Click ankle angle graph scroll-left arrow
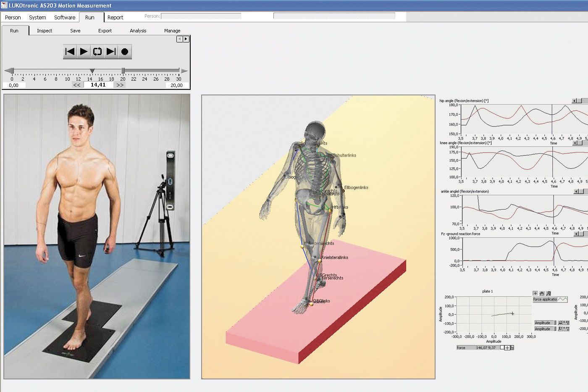The width and height of the screenshot is (588, 392). tap(576, 192)
